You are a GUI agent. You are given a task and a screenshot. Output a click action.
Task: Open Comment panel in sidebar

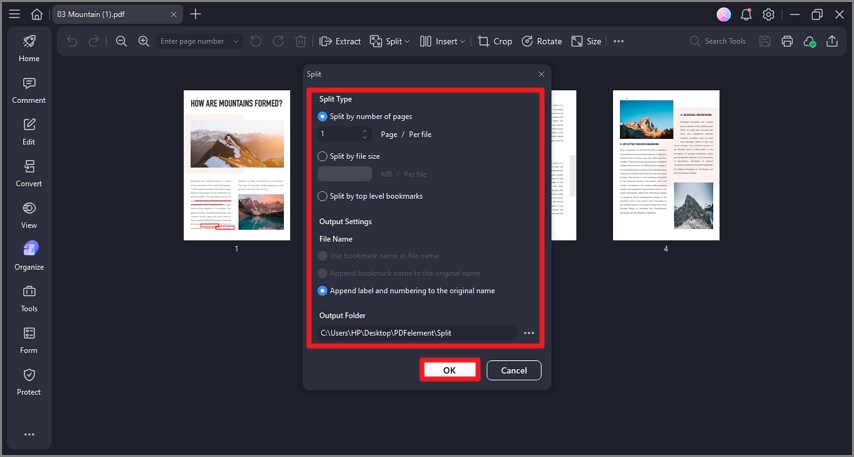(x=29, y=90)
